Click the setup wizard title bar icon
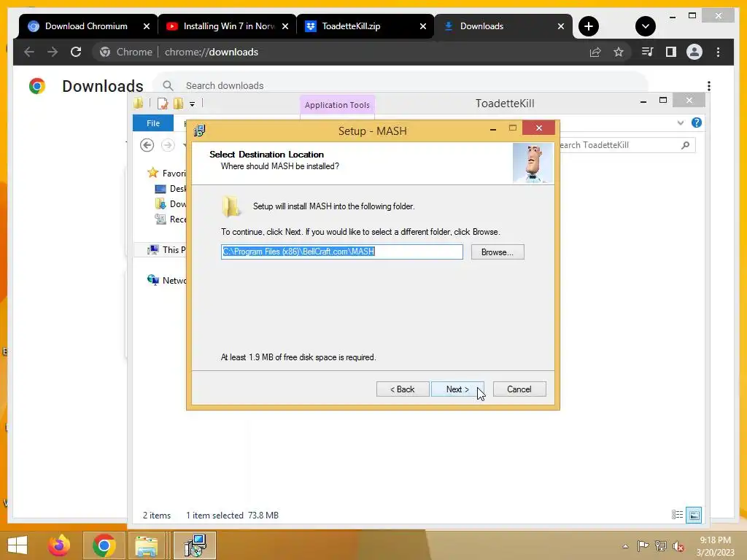747x560 pixels. tap(200, 131)
